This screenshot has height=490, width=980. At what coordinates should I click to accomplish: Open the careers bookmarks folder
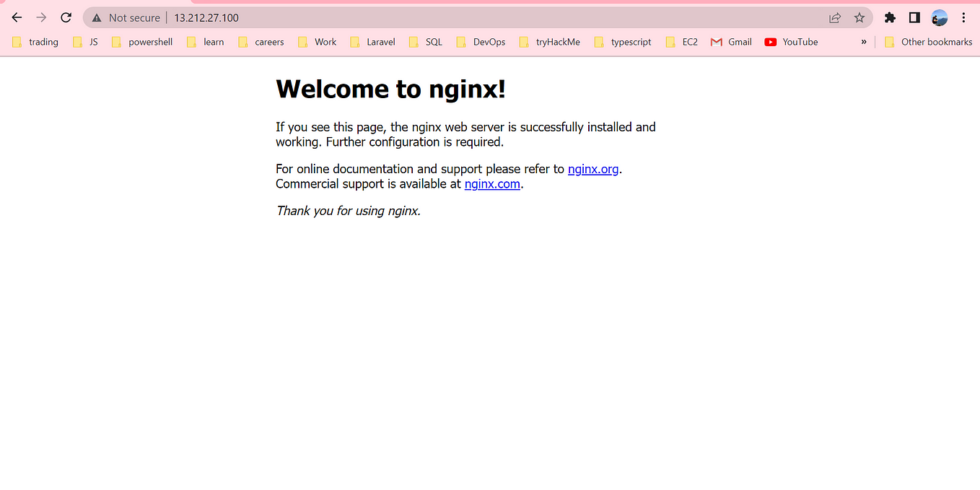261,42
